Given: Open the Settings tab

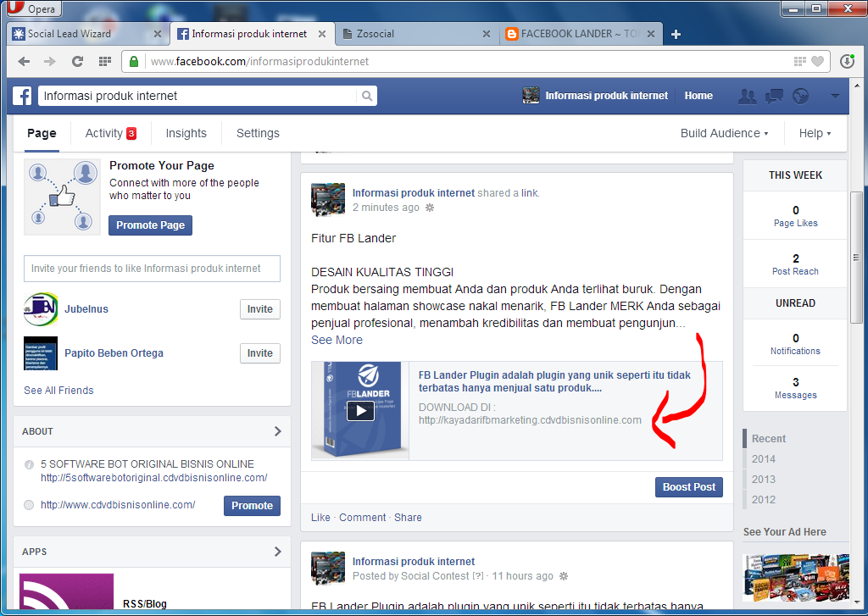Looking at the screenshot, I should 258,133.
